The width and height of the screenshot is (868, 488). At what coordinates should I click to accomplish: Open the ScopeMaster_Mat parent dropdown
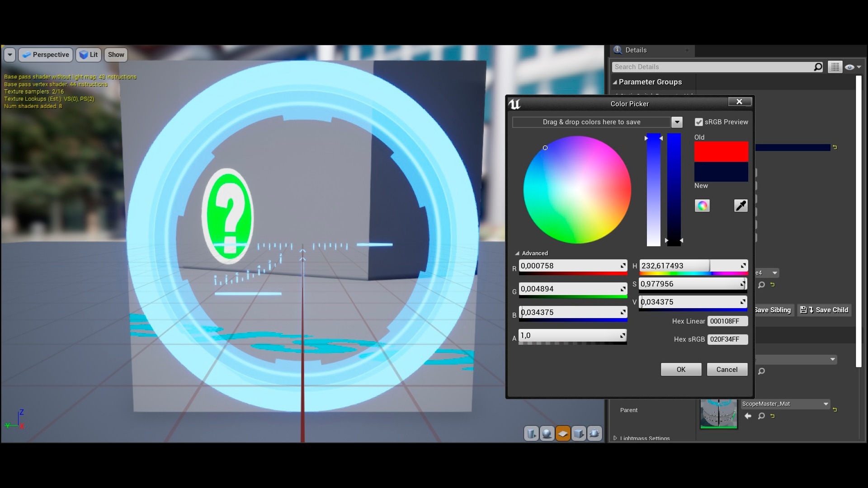point(826,404)
